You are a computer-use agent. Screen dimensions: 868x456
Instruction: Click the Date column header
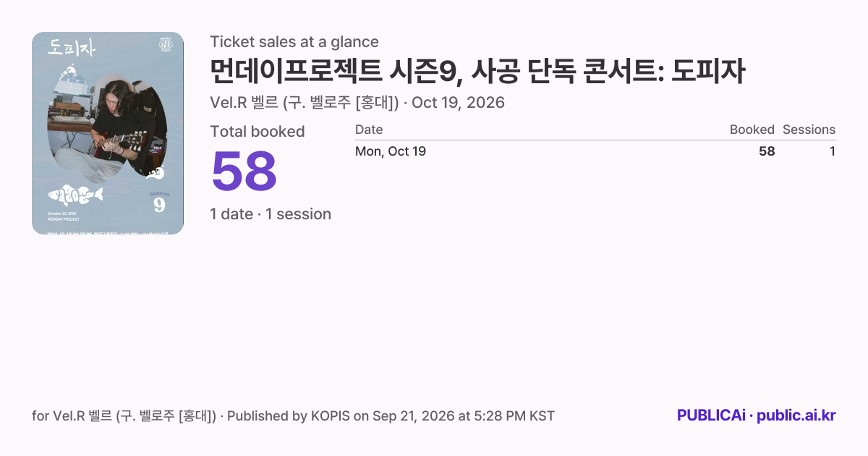pos(369,130)
